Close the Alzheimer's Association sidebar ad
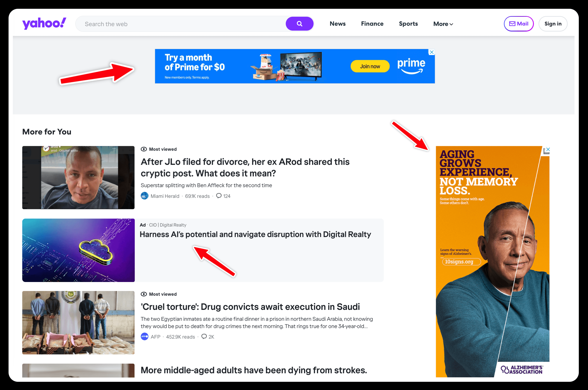 (548, 149)
